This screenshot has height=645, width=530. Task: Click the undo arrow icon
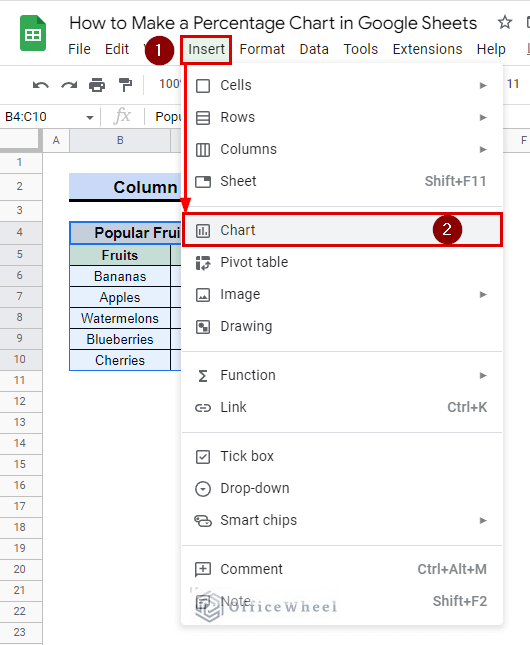click(x=41, y=85)
